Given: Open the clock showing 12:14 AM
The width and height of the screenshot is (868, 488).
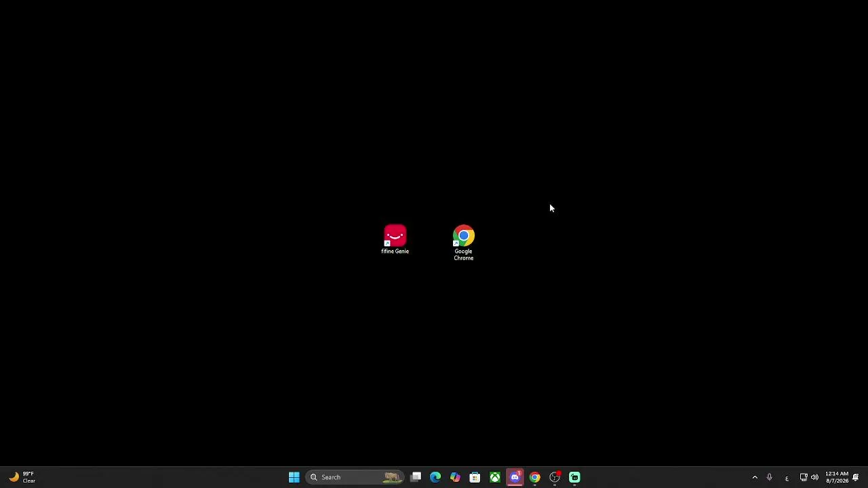Looking at the screenshot, I should pyautogui.click(x=837, y=477).
